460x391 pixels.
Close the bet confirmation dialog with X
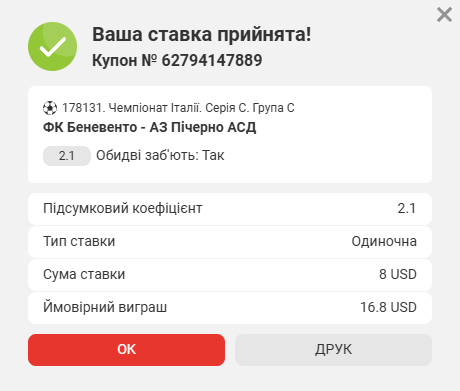click(444, 15)
